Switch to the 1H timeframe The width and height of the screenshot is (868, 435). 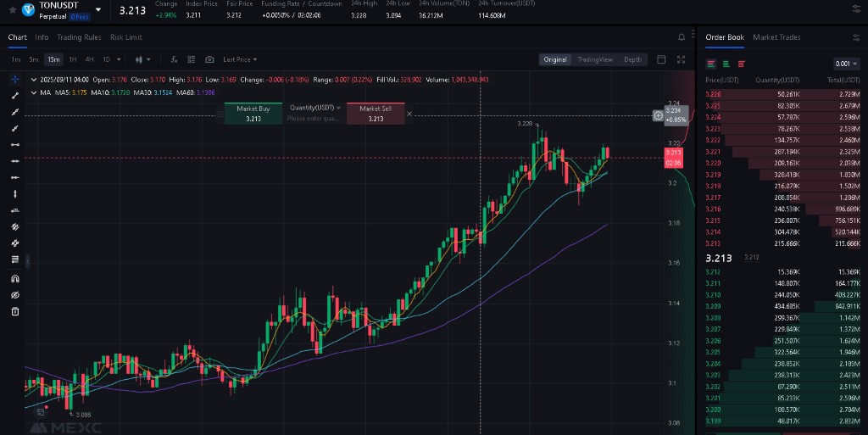(x=73, y=59)
